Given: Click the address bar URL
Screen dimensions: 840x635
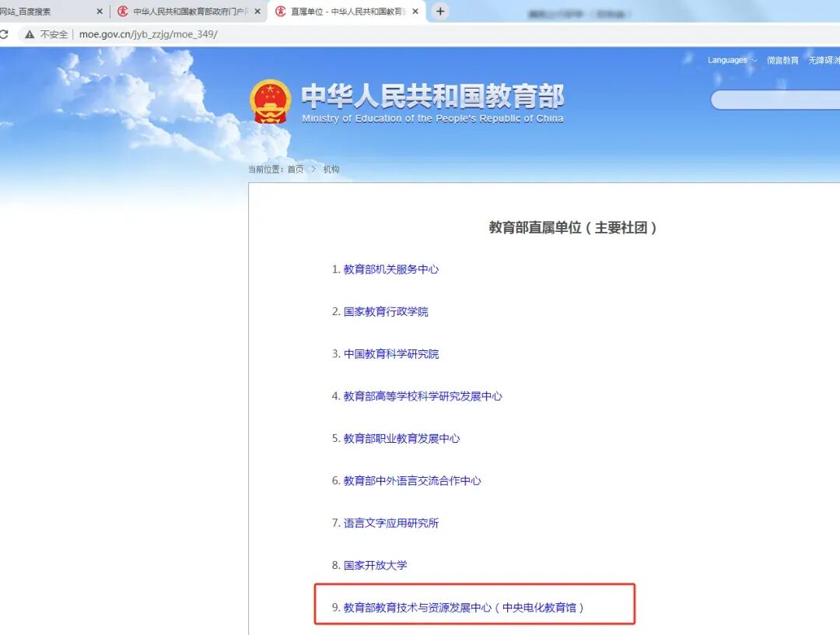Looking at the screenshot, I should [149, 34].
